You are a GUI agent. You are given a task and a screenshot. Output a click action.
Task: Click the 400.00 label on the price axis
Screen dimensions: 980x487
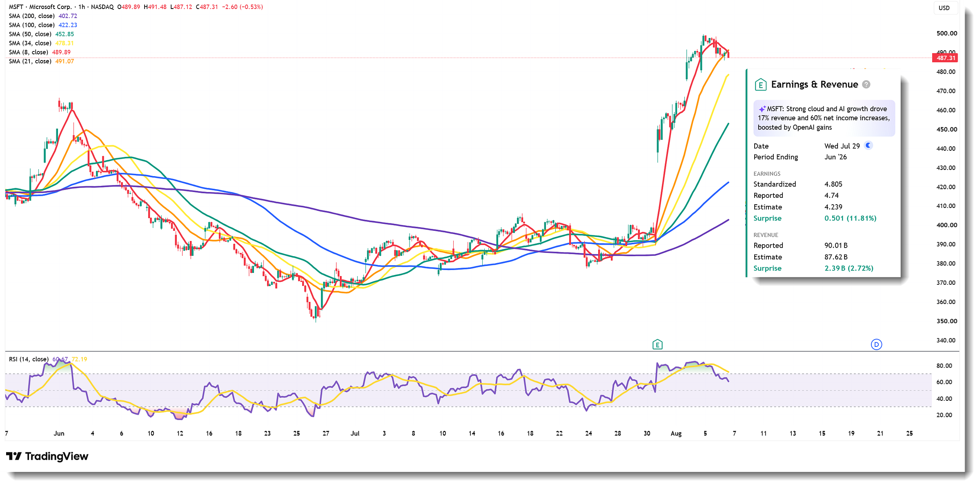946,225
